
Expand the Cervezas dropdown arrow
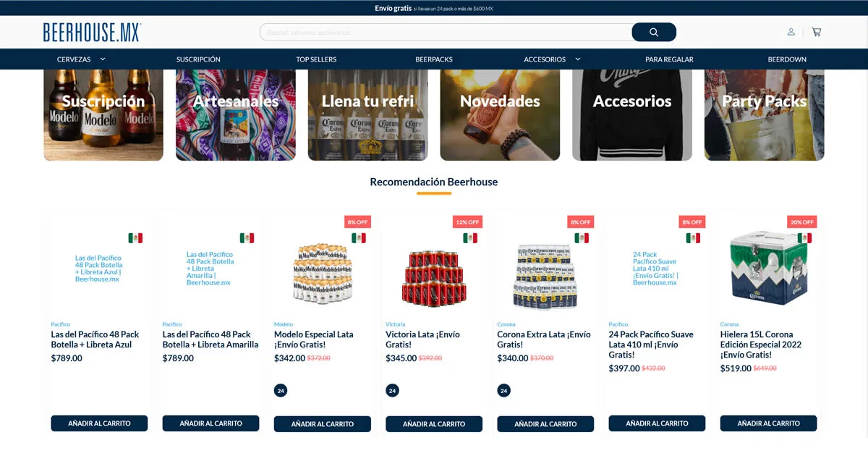tap(103, 59)
